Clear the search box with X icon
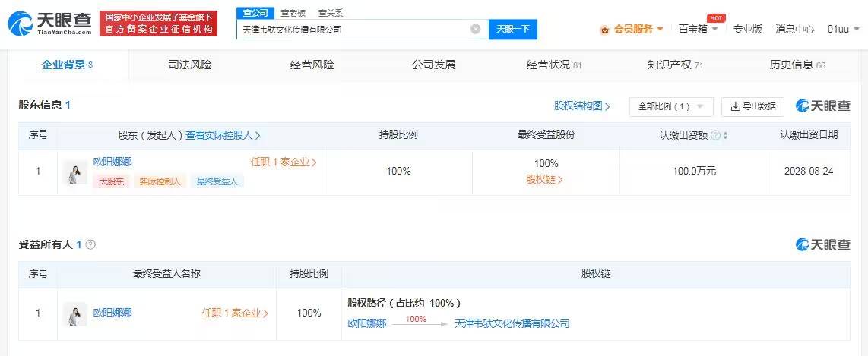Image resolution: width=868 pixels, height=356 pixels. coord(476,30)
